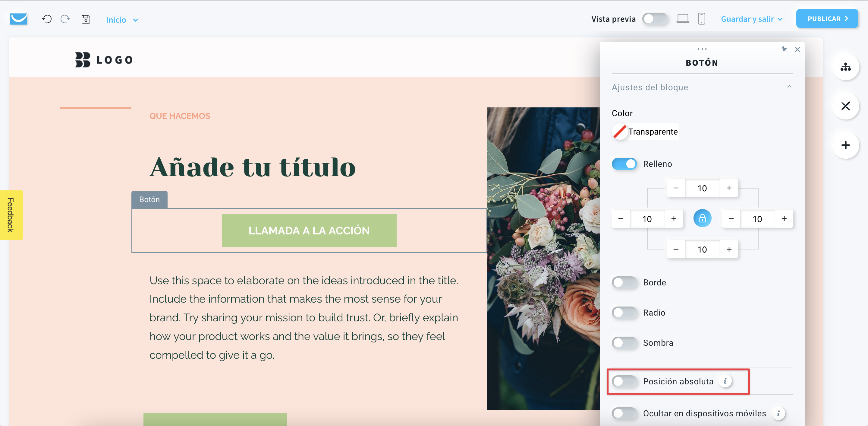
Task: Show info for Ocultar en dispositivos móviles
Action: point(778,413)
